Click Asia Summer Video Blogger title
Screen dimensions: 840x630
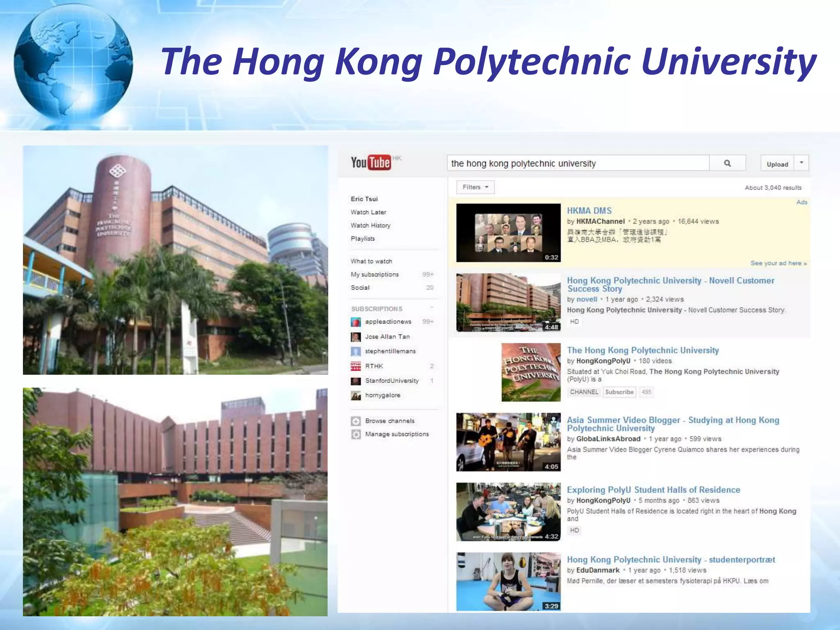[x=673, y=424]
